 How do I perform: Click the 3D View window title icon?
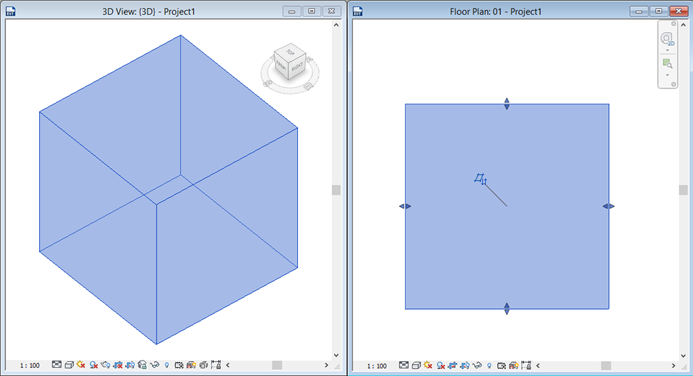[x=11, y=11]
